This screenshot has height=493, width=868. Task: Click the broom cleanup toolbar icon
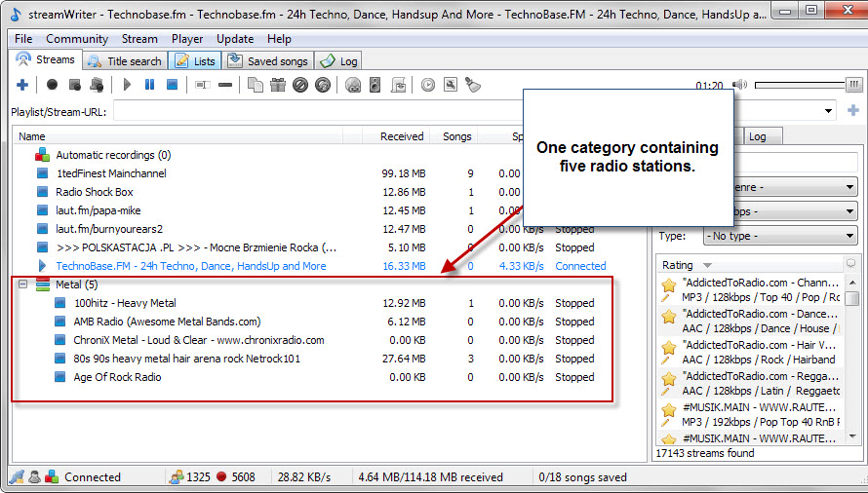473,85
